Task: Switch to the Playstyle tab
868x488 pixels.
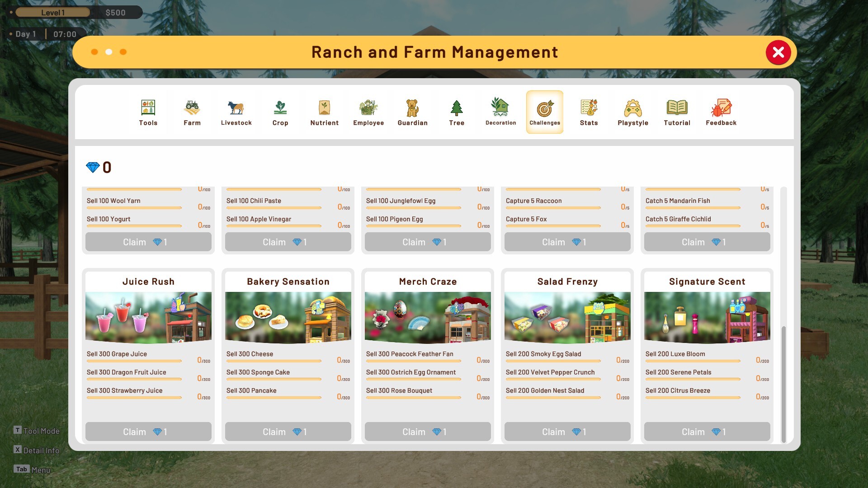Action: pyautogui.click(x=633, y=112)
